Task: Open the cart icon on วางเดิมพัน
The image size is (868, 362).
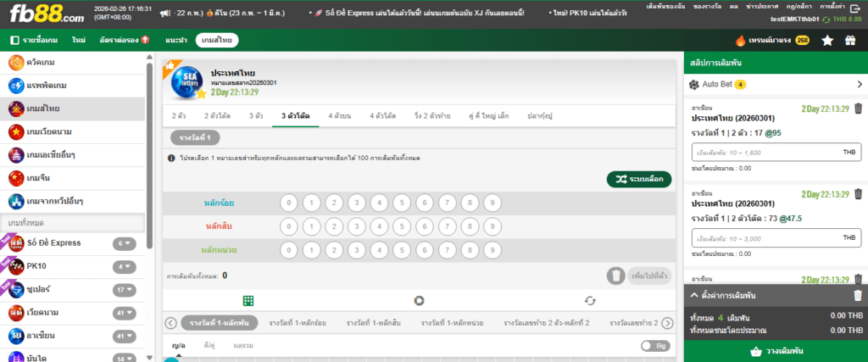Action: [x=757, y=352]
